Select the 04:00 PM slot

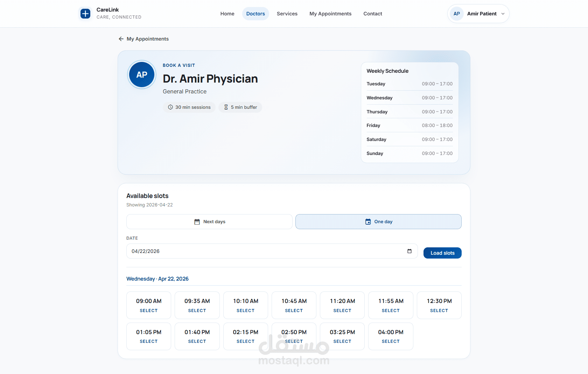pos(391,336)
